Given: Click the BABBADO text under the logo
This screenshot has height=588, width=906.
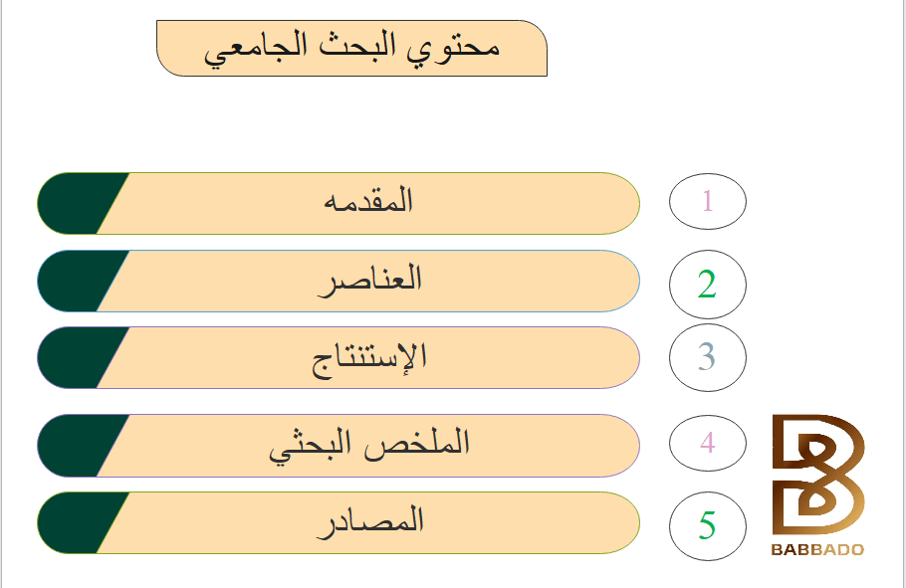Looking at the screenshot, I should [817, 549].
